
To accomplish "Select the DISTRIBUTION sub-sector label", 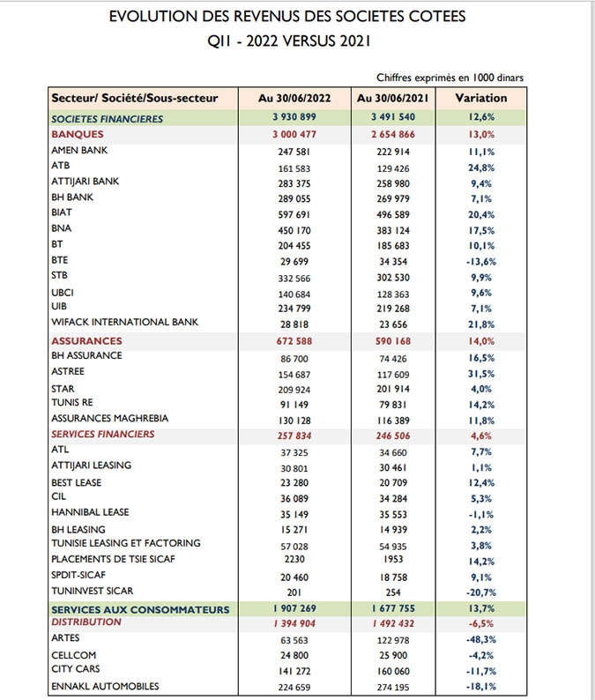I will click(86, 622).
